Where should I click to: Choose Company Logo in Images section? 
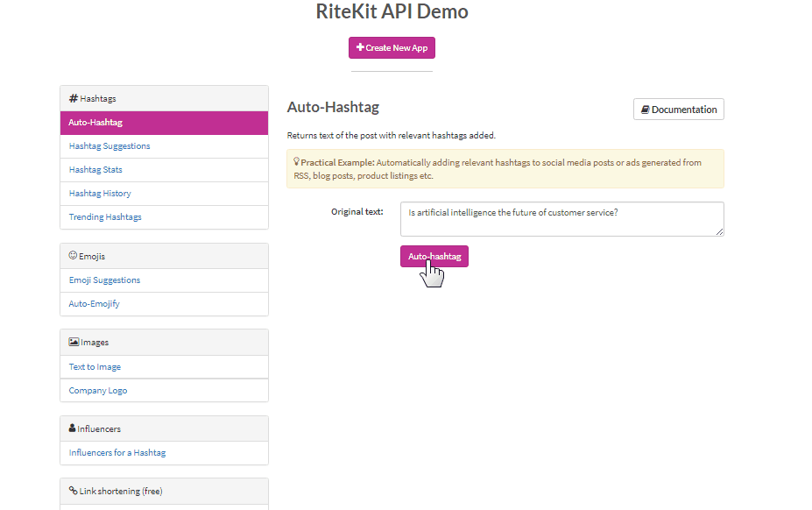pyautogui.click(x=98, y=391)
